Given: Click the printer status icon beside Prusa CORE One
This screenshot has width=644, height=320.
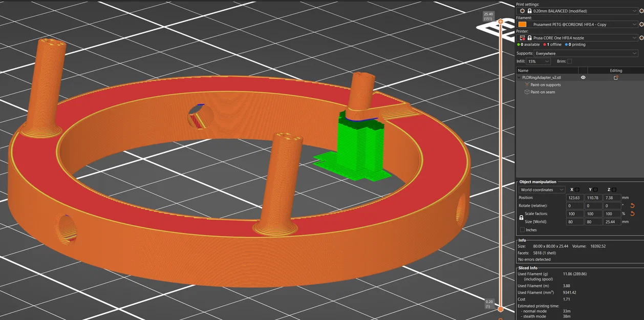Looking at the screenshot, I should [522, 38].
